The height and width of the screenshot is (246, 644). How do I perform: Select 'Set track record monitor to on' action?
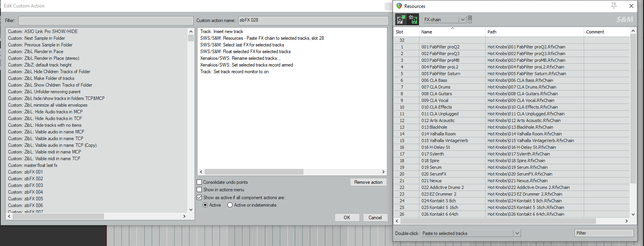point(234,72)
